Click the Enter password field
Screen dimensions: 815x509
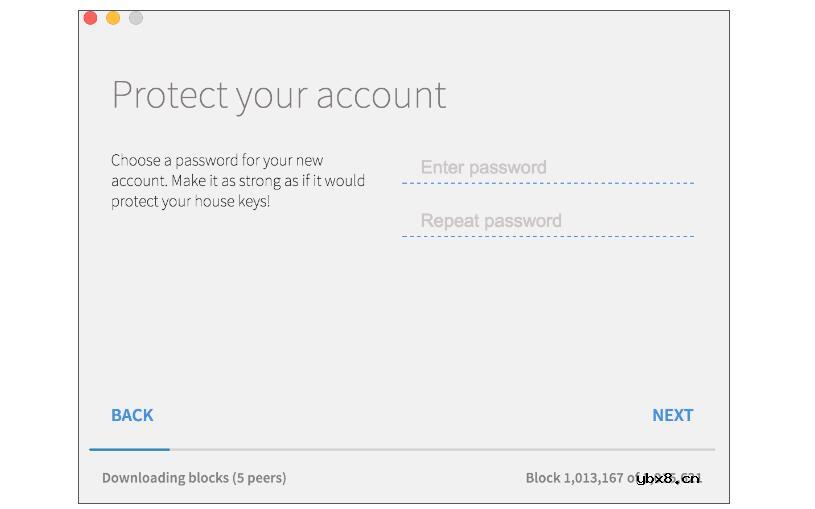(547, 167)
